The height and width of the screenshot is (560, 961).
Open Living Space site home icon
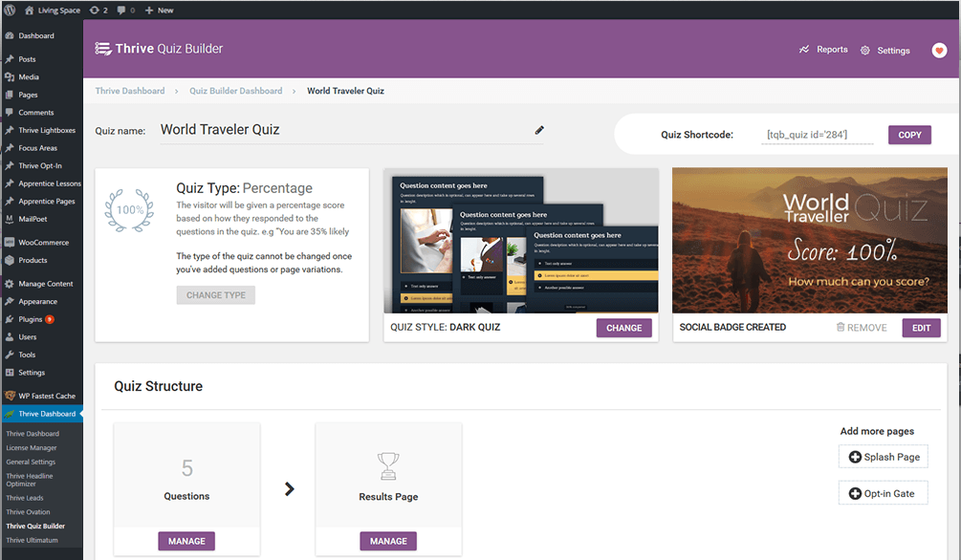click(29, 10)
